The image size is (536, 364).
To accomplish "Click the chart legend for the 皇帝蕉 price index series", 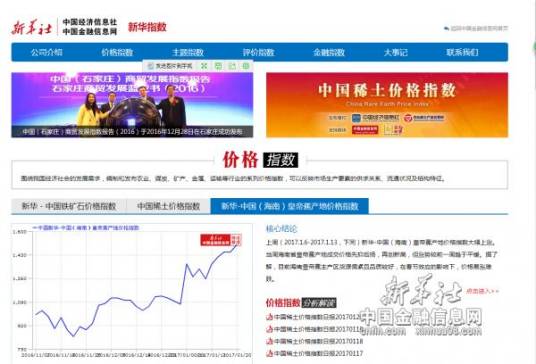I will pyautogui.click(x=86, y=228).
